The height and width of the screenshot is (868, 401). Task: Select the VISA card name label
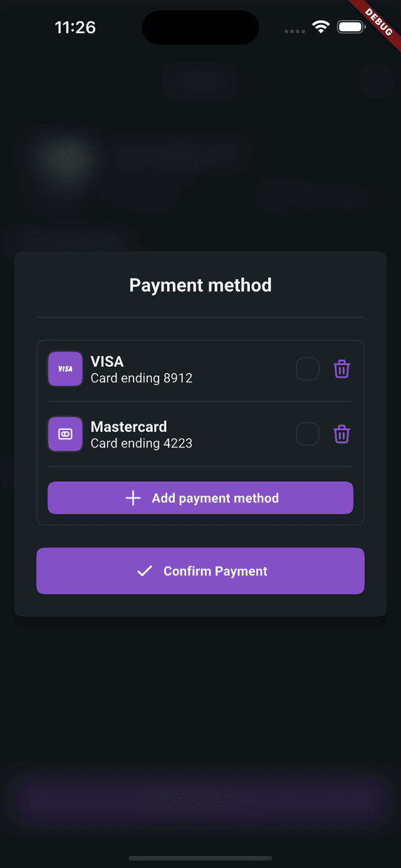(x=107, y=362)
